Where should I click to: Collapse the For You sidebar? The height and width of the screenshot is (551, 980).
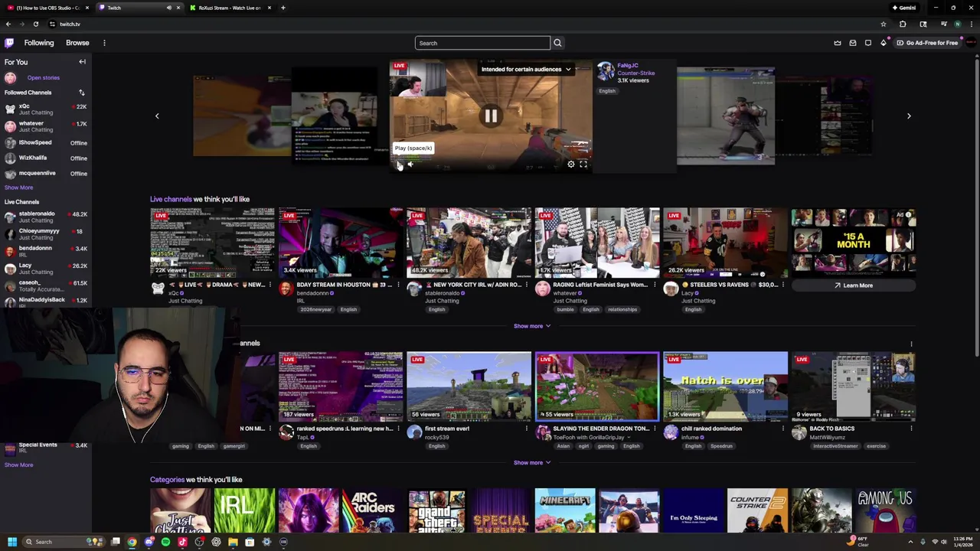click(x=82, y=62)
